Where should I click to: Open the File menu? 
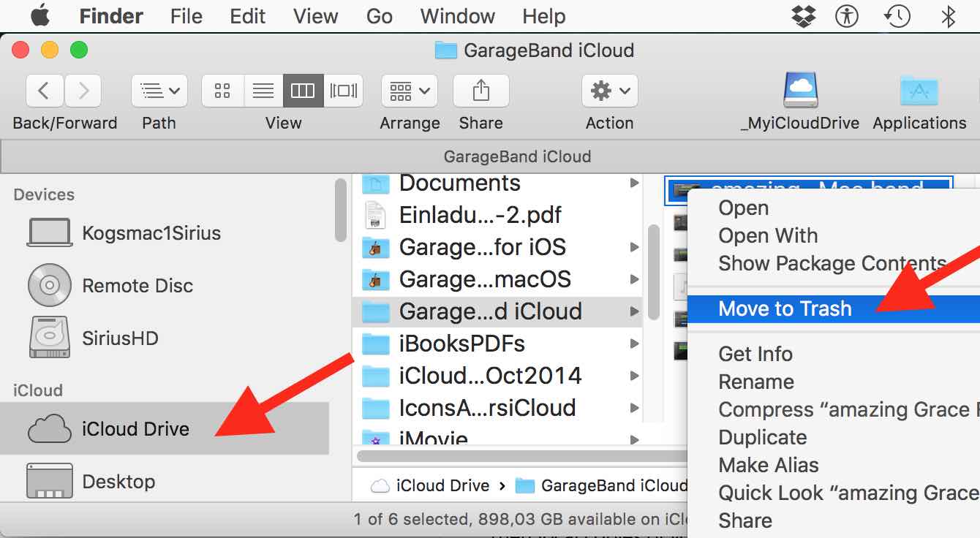(186, 16)
